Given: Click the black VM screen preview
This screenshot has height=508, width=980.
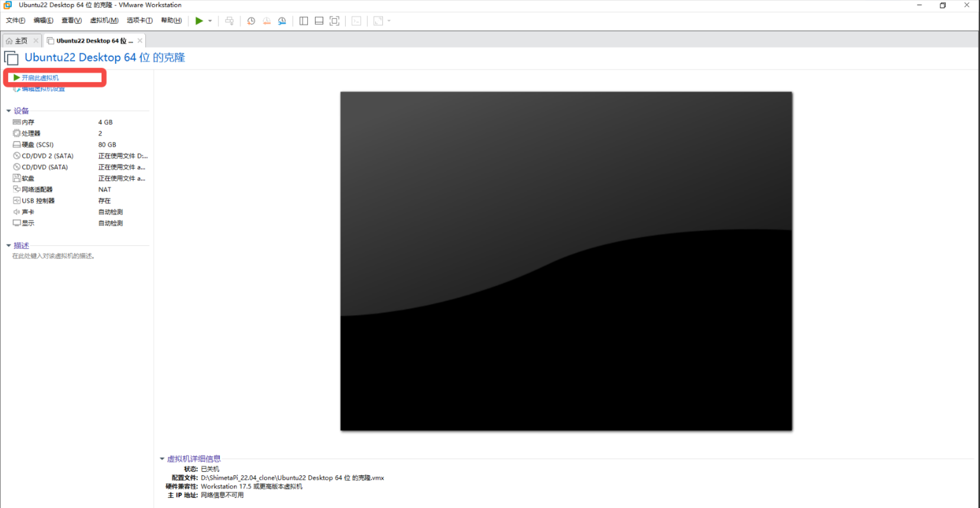Looking at the screenshot, I should tap(566, 261).
